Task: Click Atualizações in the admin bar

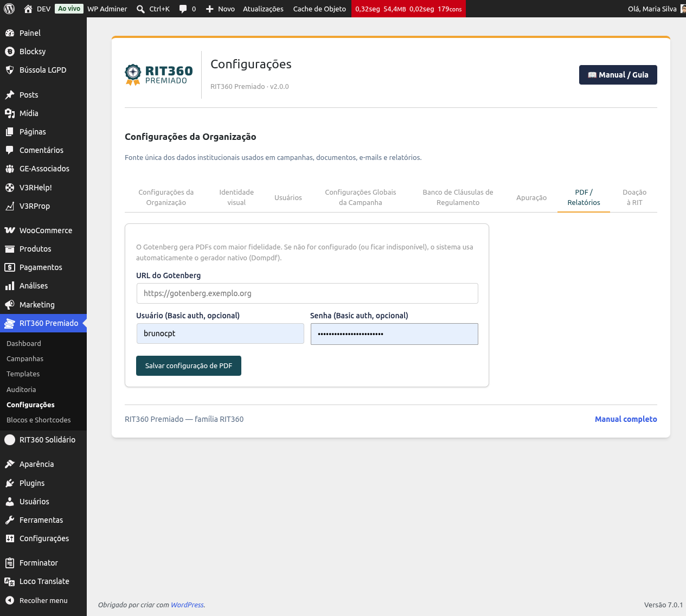Action: tap(263, 9)
